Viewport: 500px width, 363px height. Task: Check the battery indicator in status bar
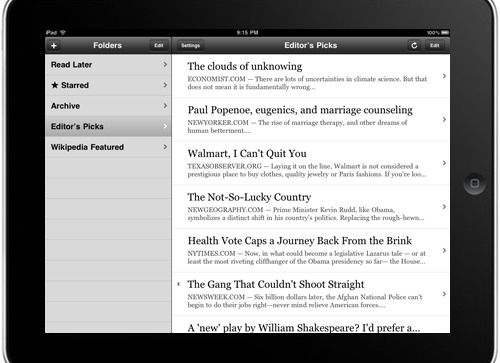(x=445, y=33)
